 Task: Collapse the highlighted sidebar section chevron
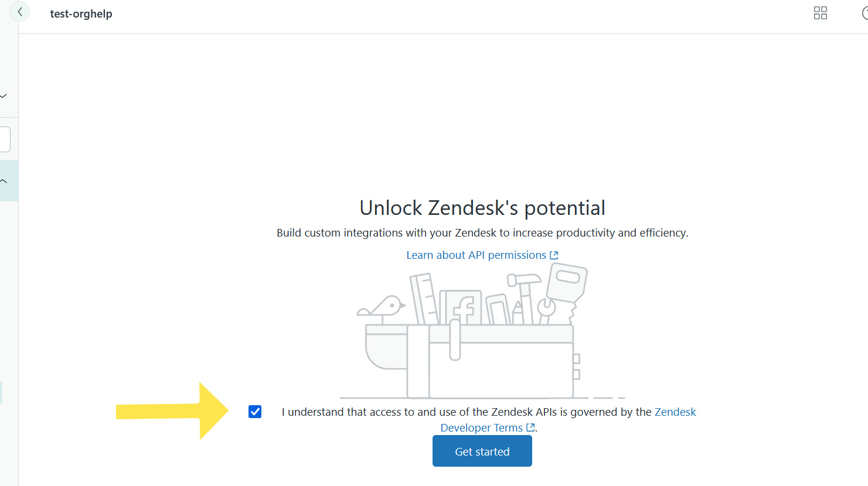(x=4, y=181)
